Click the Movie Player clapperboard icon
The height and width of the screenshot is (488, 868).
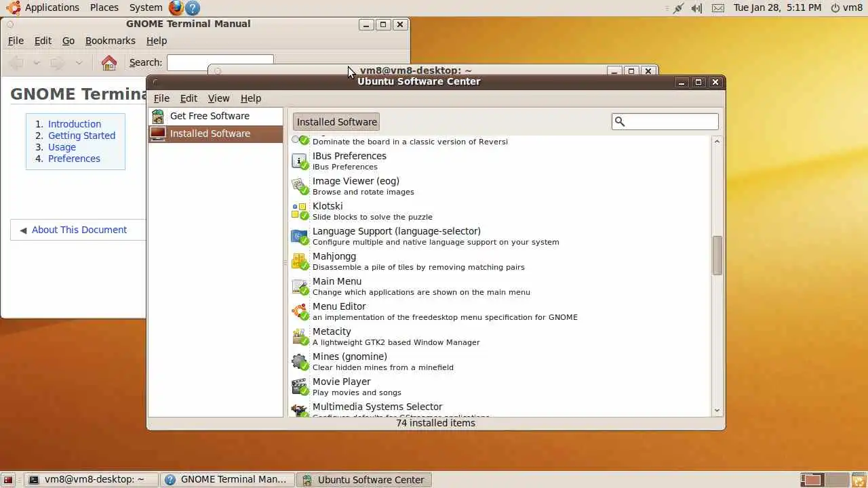coord(300,387)
